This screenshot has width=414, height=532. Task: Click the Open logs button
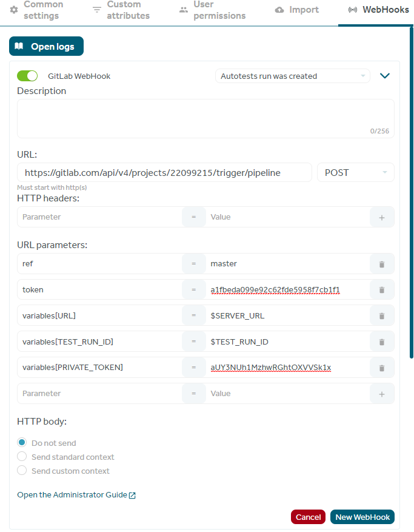coord(47,46)
